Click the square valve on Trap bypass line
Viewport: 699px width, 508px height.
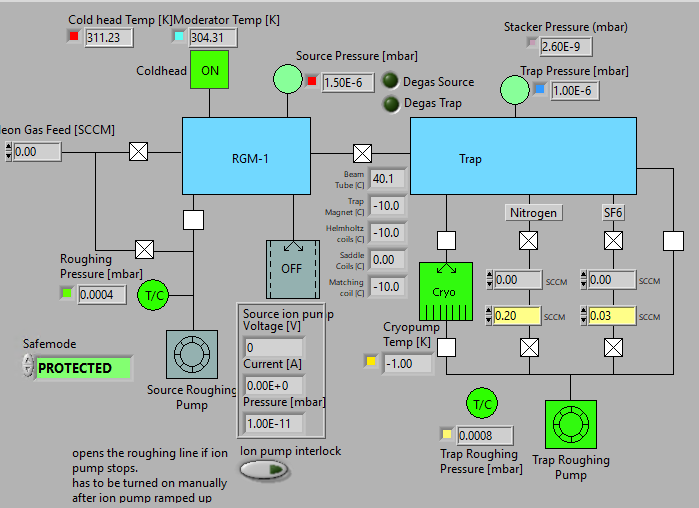click(x=673, y=241)
